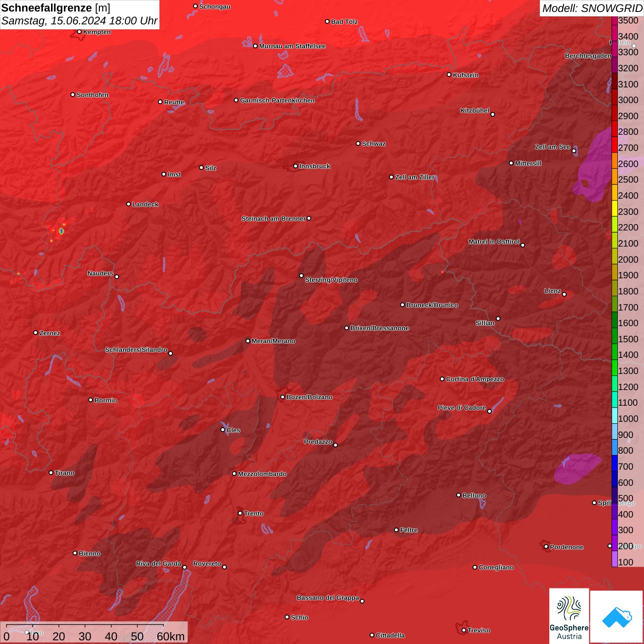Click the date 'Samstag, 15.06.2024 18:00 Uhr'
Screen dimensions: 644x644
80,21
